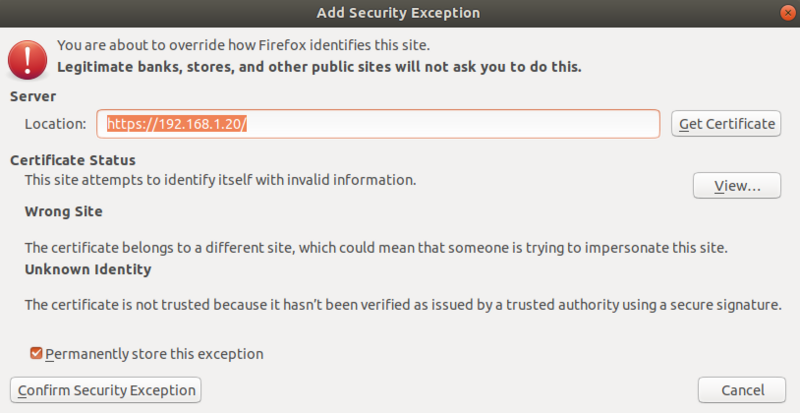Open certificate details with View button
Screen dimensions: 800x413
point(737,185)
